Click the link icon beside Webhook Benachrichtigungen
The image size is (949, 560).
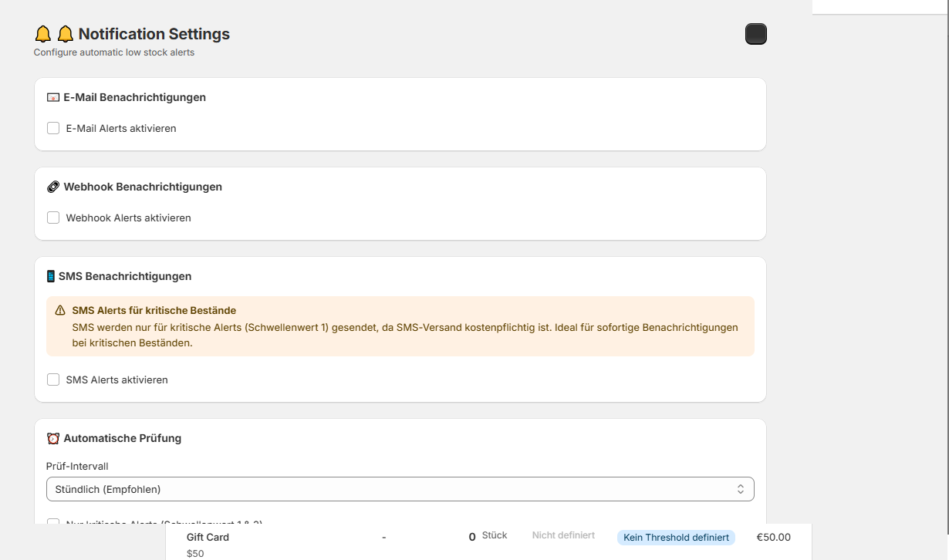52,187
